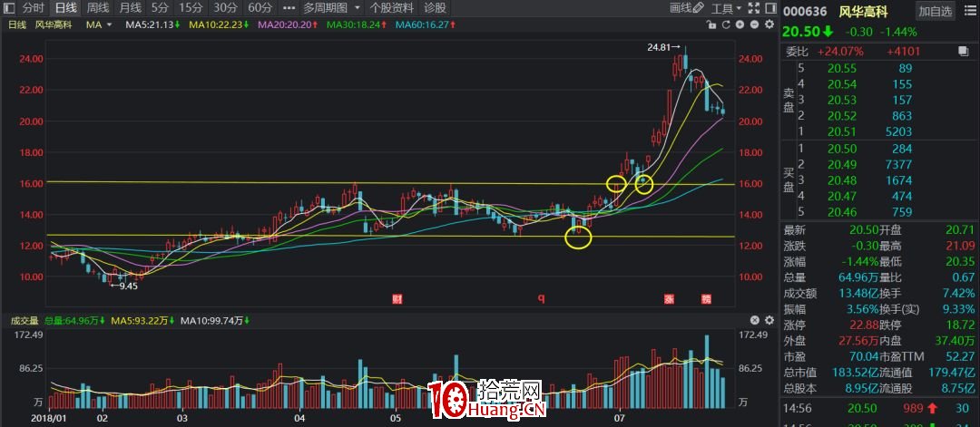The height and width of the screenshot is (427, 980).
Task: Open 诊股 stock diagnosis
Action: pos(436,8)
